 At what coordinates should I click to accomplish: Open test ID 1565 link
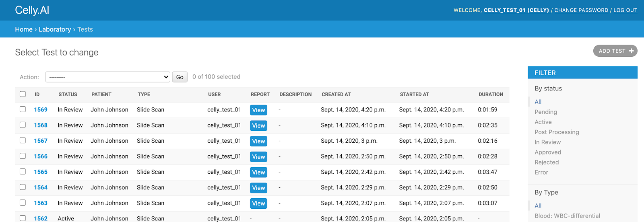[41, 172]
